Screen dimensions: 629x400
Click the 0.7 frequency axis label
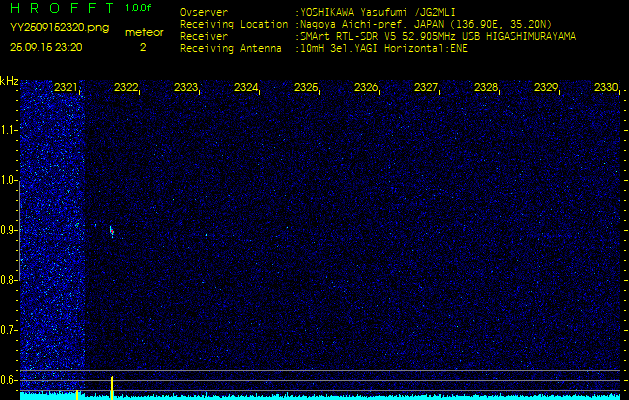(9, 329)
